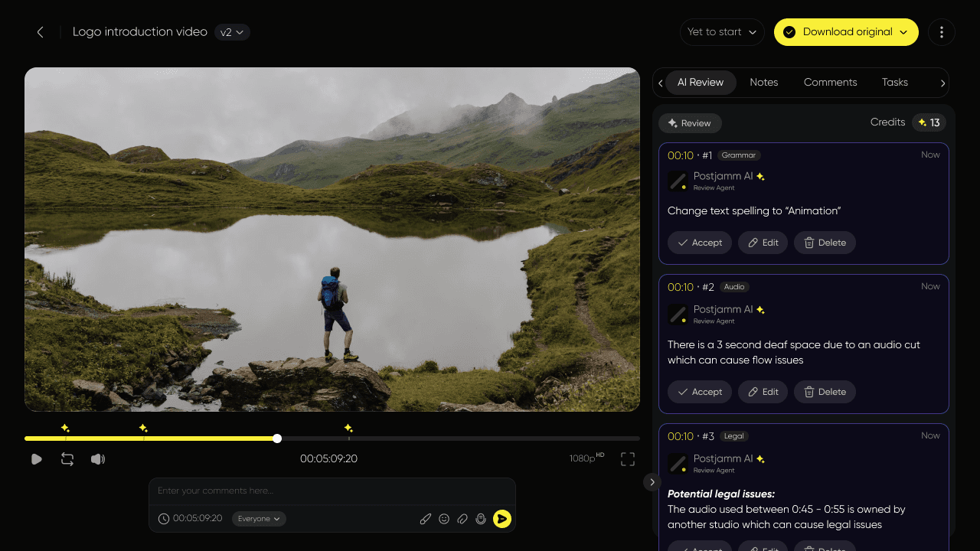This screenshot has width=980, height=551.
Task: Click the 00:10 timestamp on comment #1
Action: pyautogui.click(x=680, y=155)
